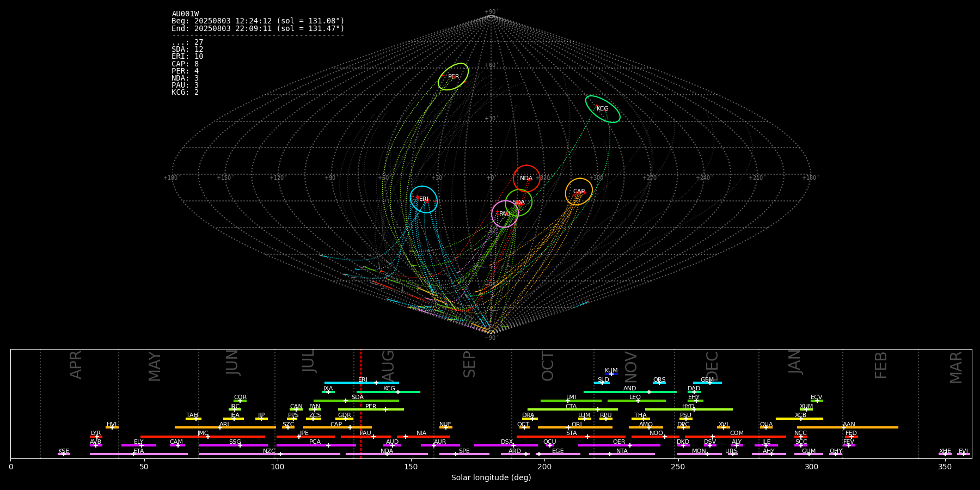Click the SPE shower bar in the timeline

tap(464, 454)
